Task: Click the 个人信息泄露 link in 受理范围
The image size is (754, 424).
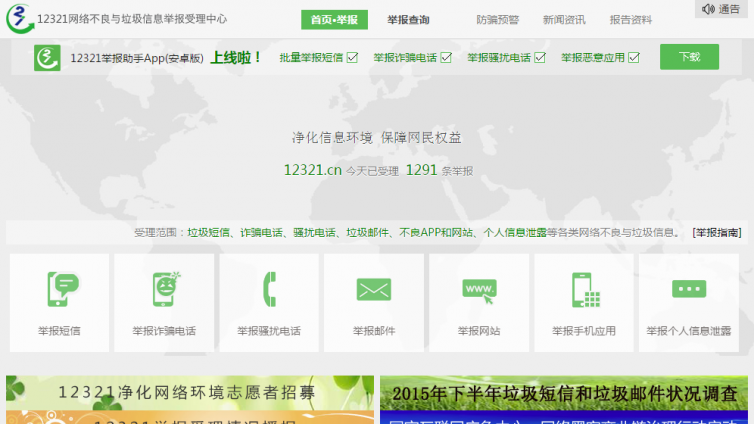Action: tap(515, 233)
